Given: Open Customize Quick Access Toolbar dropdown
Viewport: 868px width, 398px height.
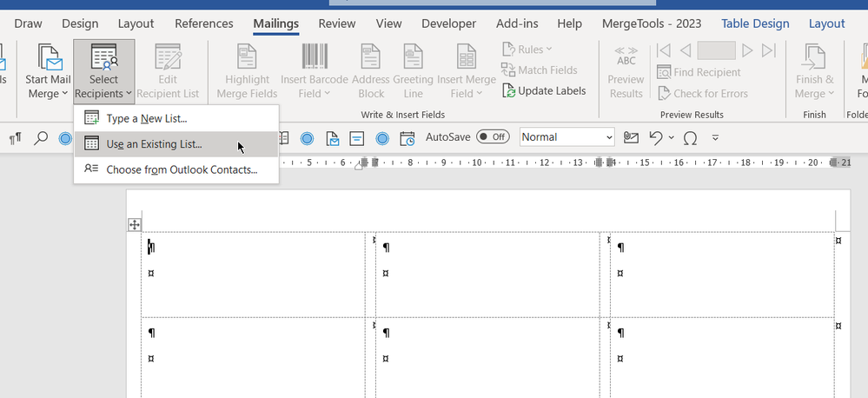Looking at the screenshot, I should tap(715, 137).
